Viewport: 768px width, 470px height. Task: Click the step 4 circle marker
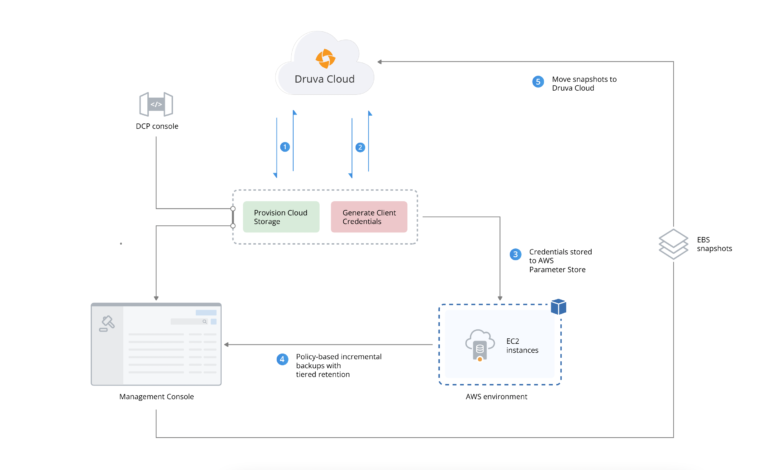(x=282, y=358)
